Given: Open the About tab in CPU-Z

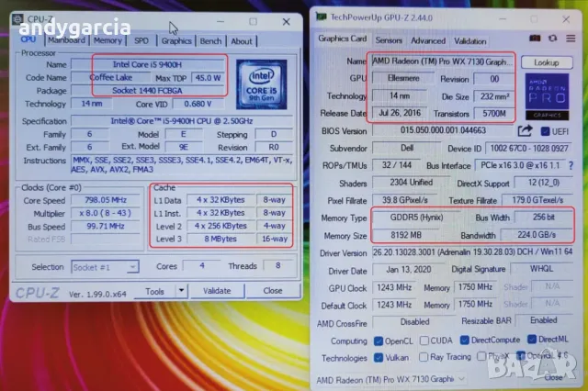Looking at the screenshot, I should 242,41.
